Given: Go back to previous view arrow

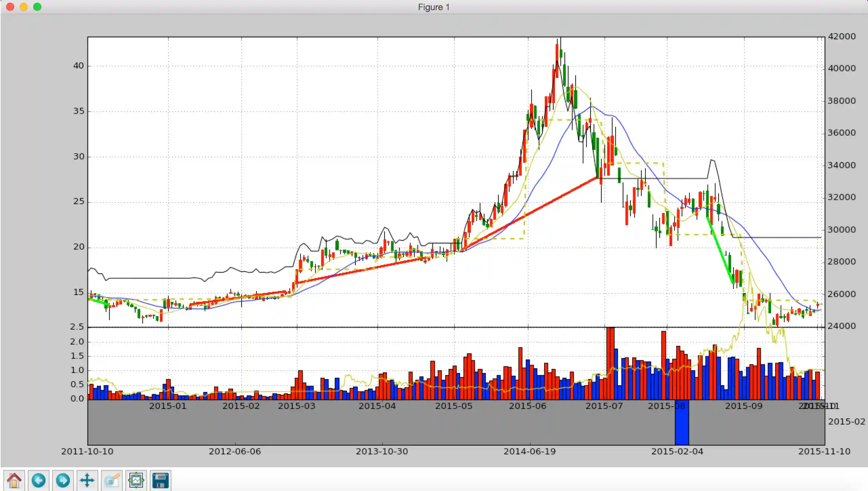Looking at the screenshot, I should pyautogui.click(x=38, y=480).
